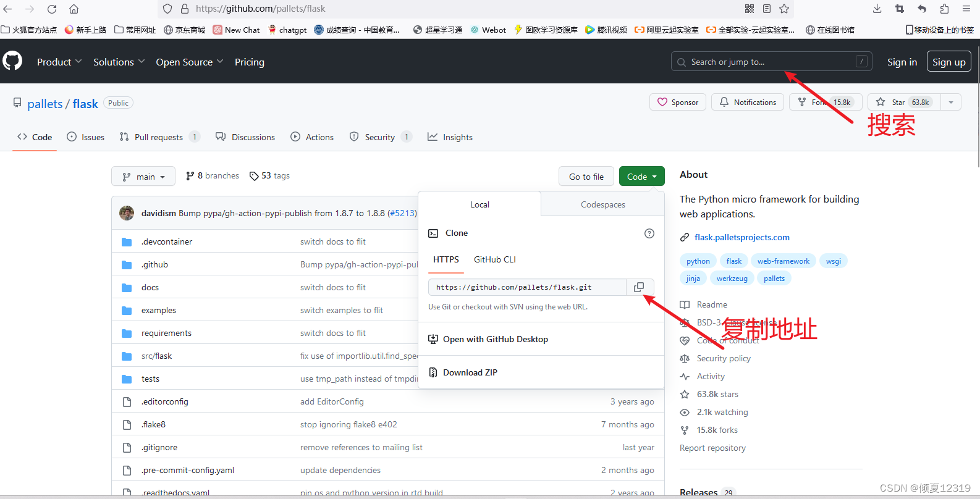The width and height of the screenshot is (980, 499).
Task: Open the .editorconfig file
Action: click(x=165, y=401)
